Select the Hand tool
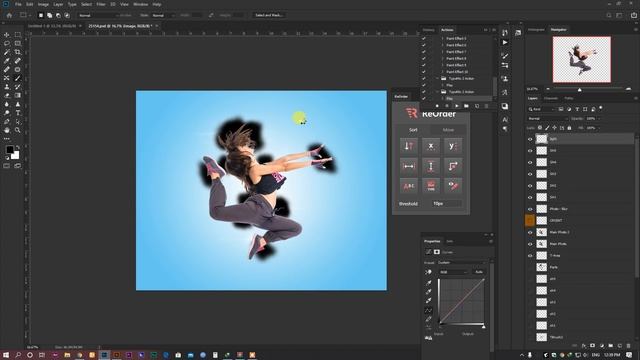The image size is (640, 360). pos(7,130)
